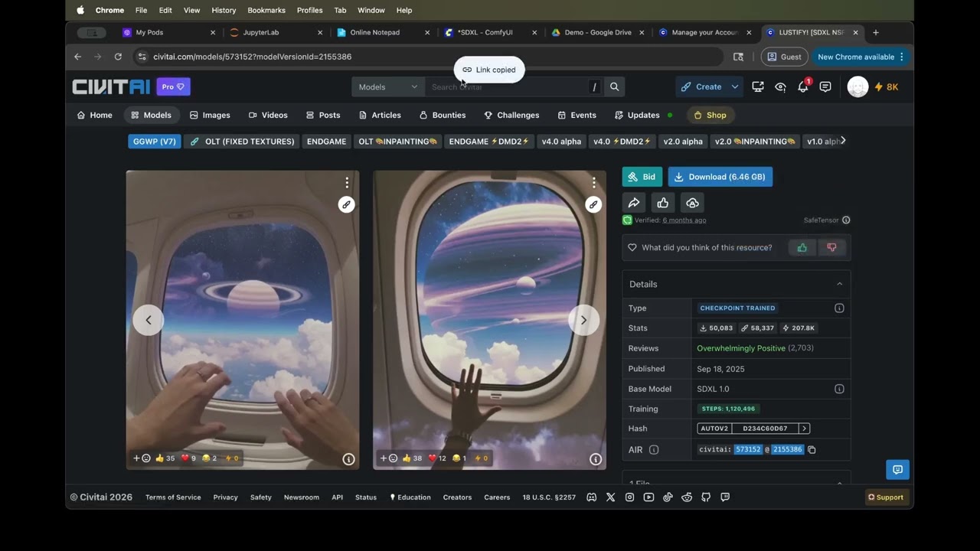Toggle heart reaction showing 9 on left image
The image size is (980, 551).
click(188, 458)
